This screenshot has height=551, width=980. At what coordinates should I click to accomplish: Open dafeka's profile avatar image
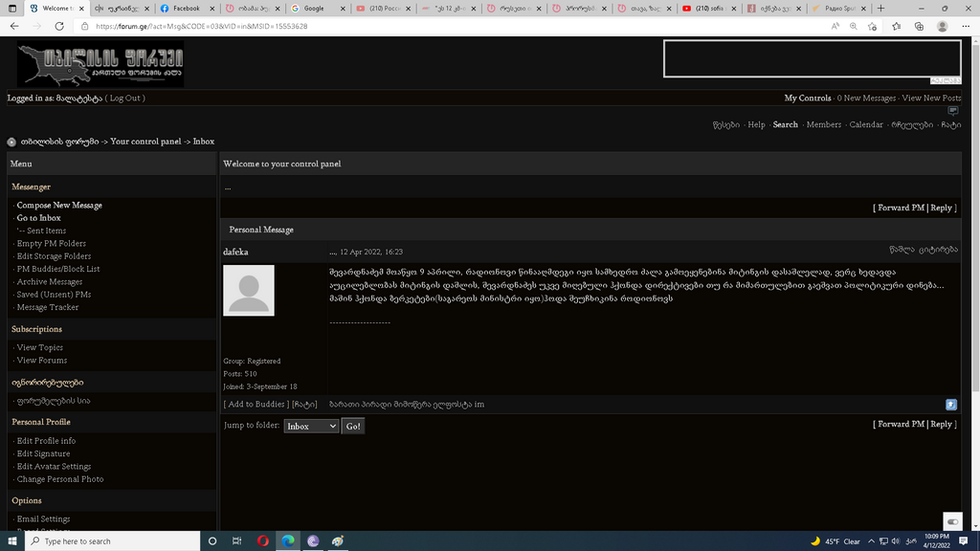coord(249,291)
